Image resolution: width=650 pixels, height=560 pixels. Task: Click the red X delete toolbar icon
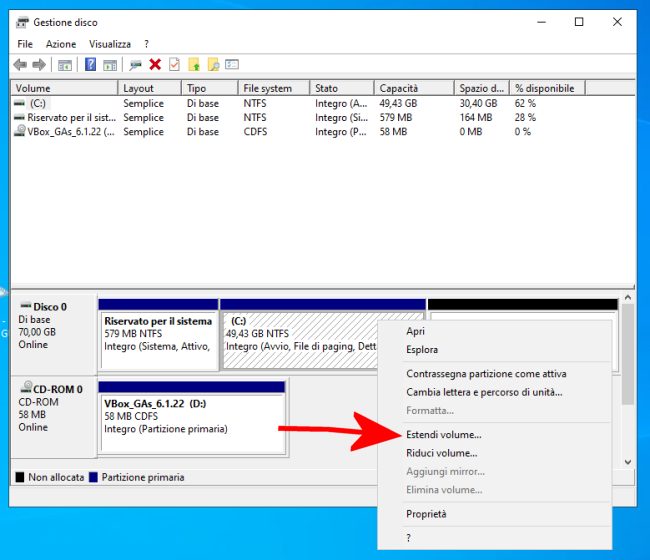point(155,65)
